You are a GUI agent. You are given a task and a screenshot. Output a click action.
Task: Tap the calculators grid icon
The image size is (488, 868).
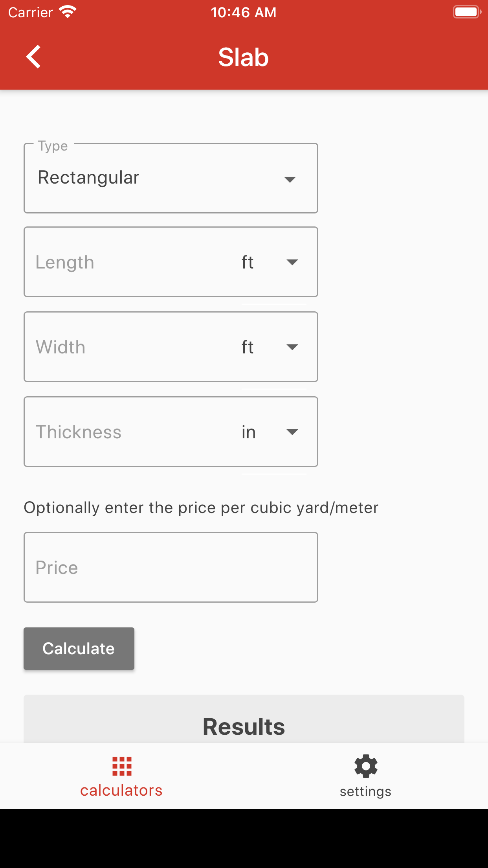pos(122,766)
